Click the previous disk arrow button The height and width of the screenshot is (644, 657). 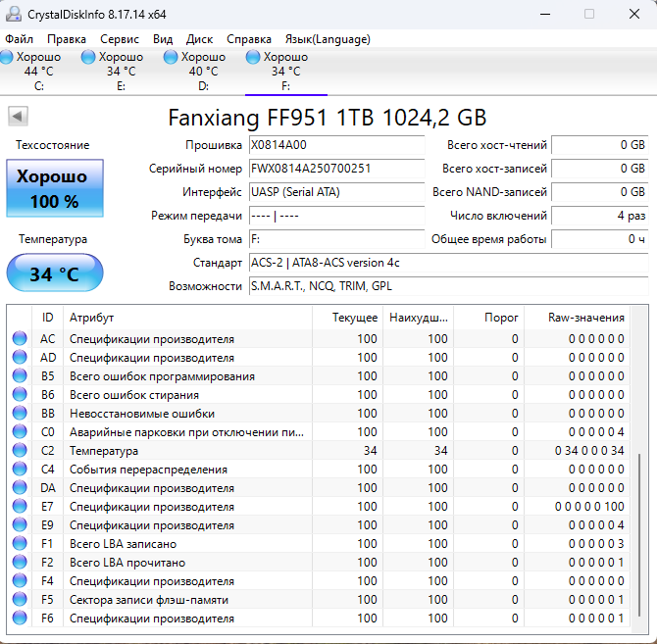click(x=17, y=116)
